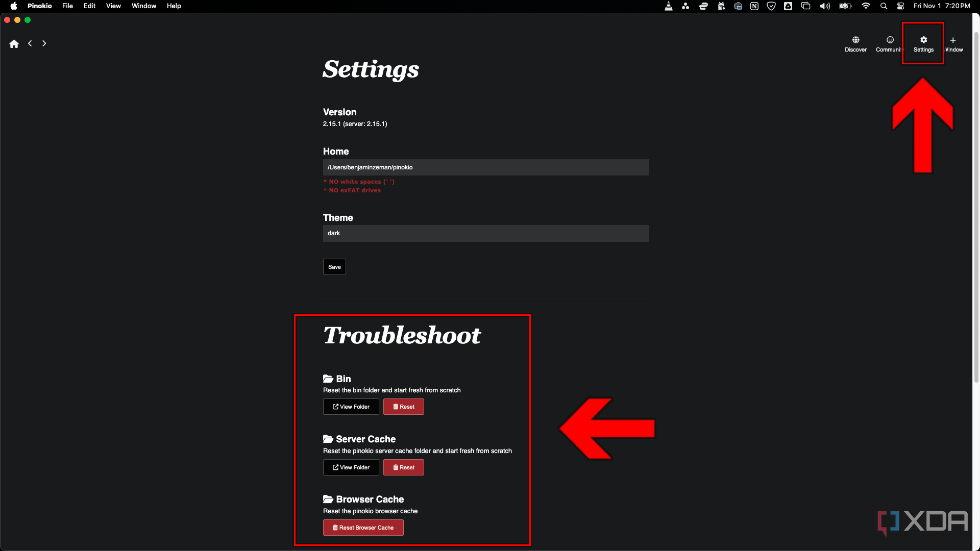This screenshot has height=551, width=980.
Task: Click the Pinokio home navigation icon
Action: [14, 43]
